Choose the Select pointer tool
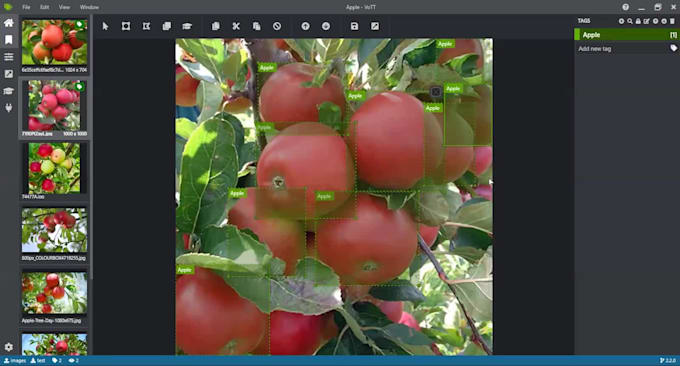Viewport: 680px width, 366px height. pos(105,26)
